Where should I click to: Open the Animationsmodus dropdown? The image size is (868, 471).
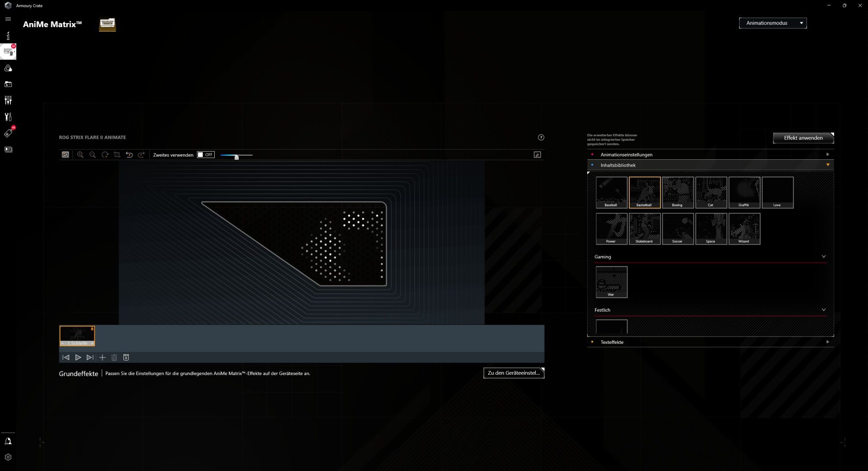(773, 23)
